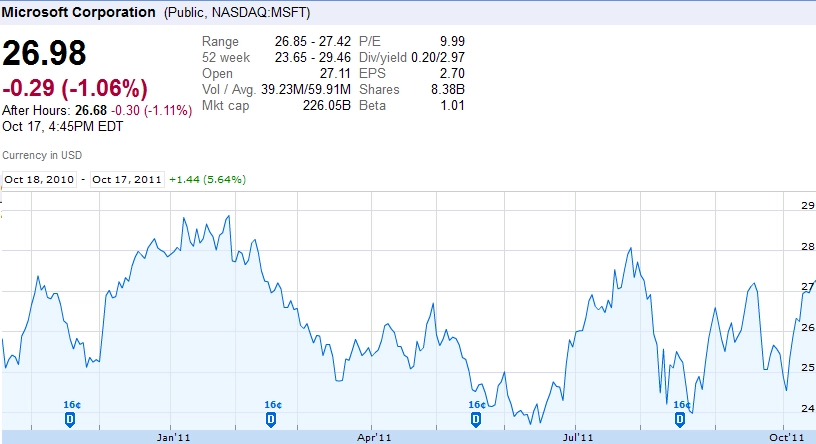Click the dividend marker near Jan'11
Viewport: 816px width, 444px height.
pos(70,420)
